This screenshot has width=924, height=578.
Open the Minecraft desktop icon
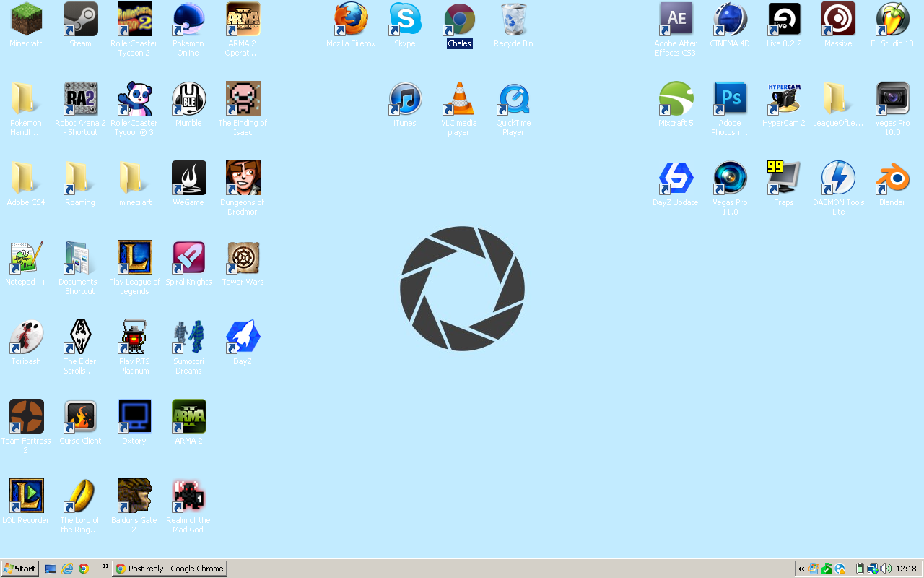[26, 20]
